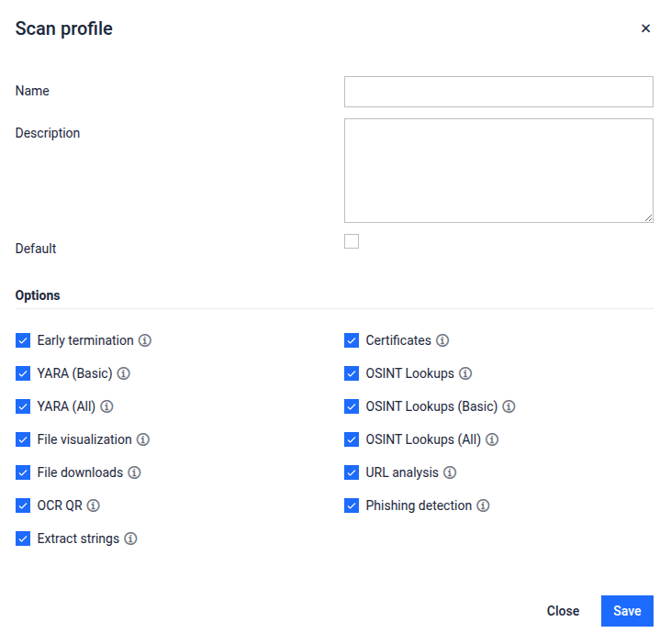The width and height of the screenshot is (671, 644).
Task: View info about Certificates option
Action: point(442,340)
